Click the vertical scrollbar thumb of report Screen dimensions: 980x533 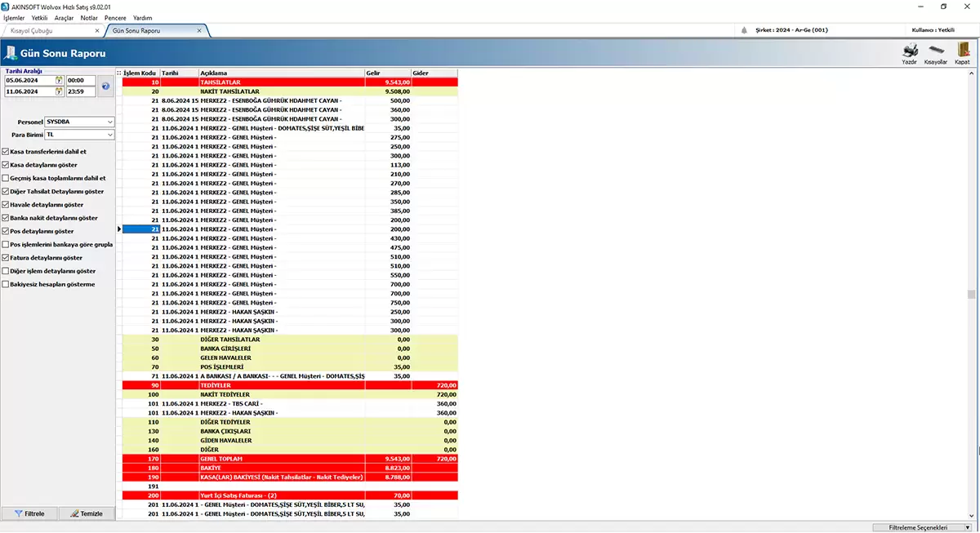coord(971,295)
